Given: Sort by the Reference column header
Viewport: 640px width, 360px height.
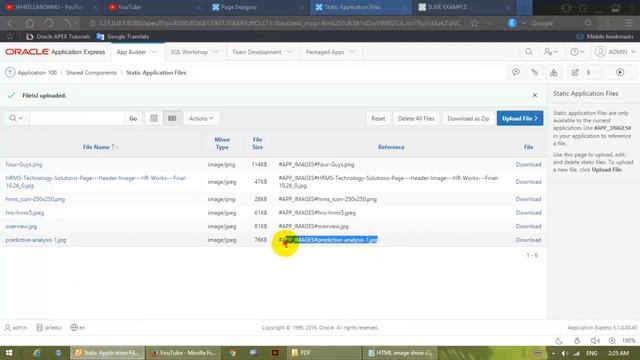Looking at the screenshot, I should (x=391, y=147).
